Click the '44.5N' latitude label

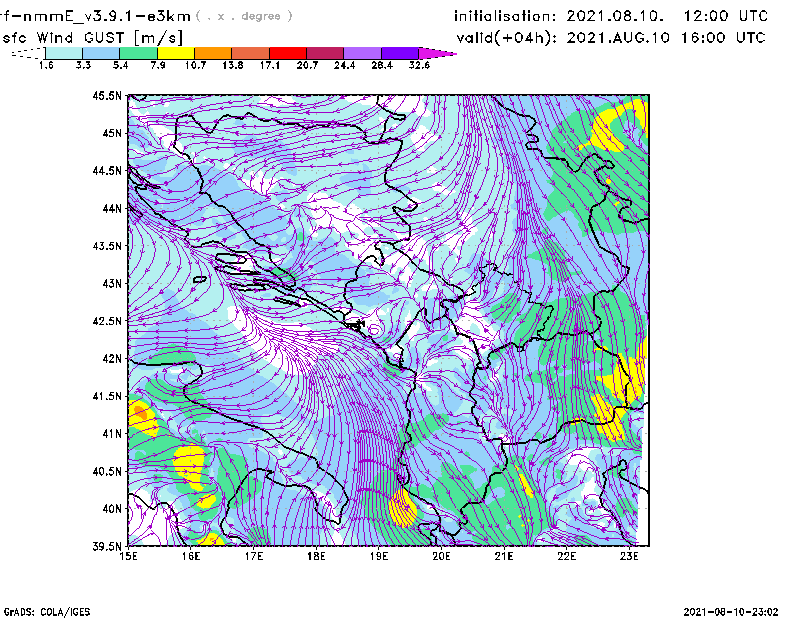107,170
